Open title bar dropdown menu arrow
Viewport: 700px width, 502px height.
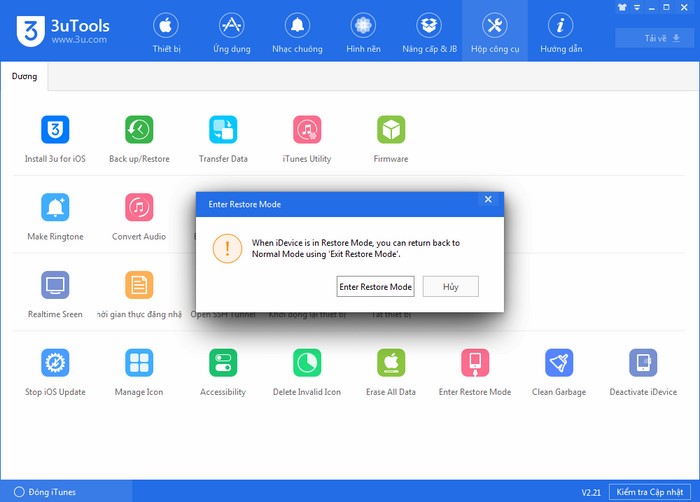(x=637, y=7)
